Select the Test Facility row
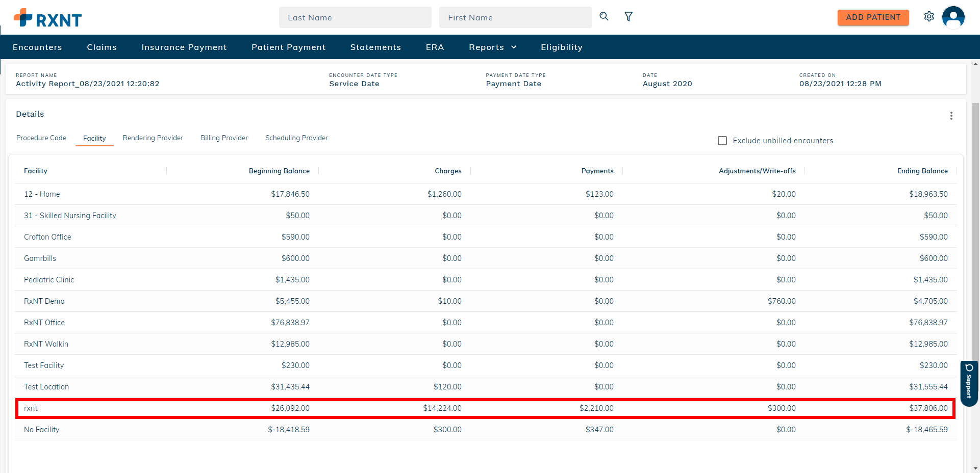The width and height of the screenshot is (980, 473). (x=486, y=365)
